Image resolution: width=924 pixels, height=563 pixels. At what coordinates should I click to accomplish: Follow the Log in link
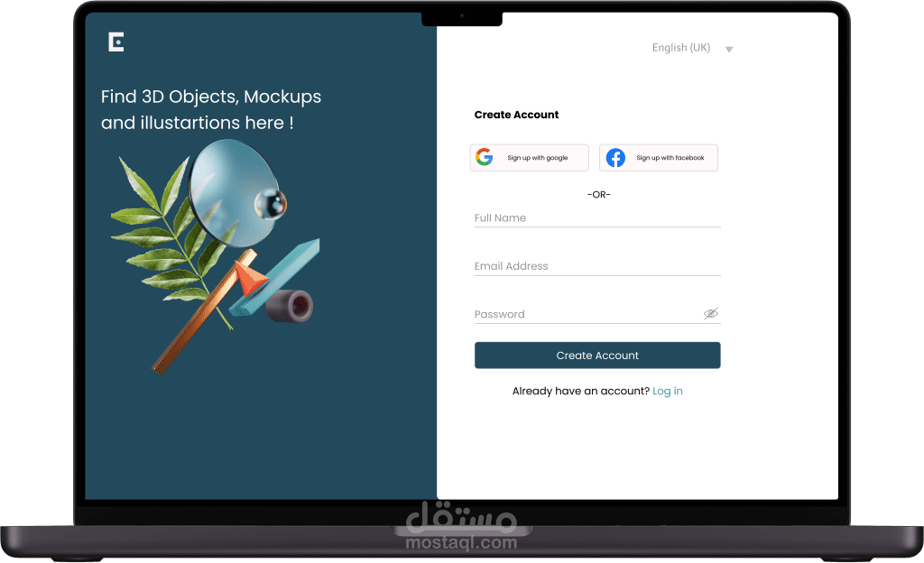tap(667, 391)
